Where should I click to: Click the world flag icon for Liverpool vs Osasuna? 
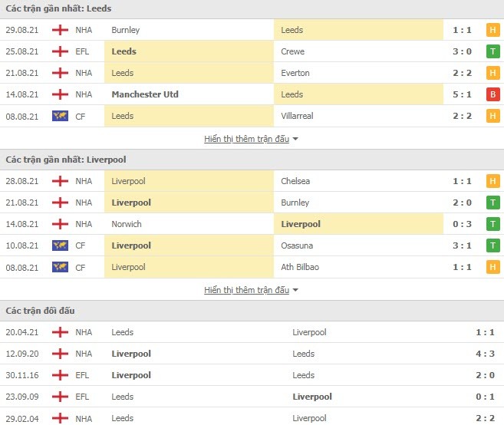click(x=60, y=245)
